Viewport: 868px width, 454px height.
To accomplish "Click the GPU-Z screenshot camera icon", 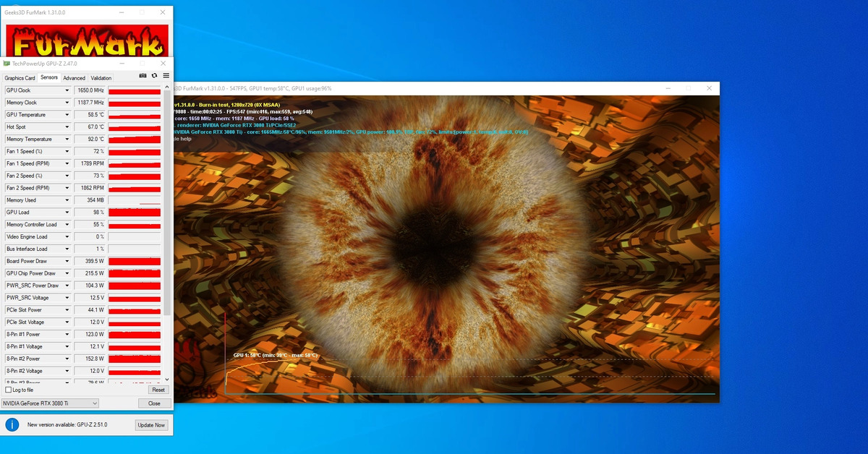I will point(143,75).
